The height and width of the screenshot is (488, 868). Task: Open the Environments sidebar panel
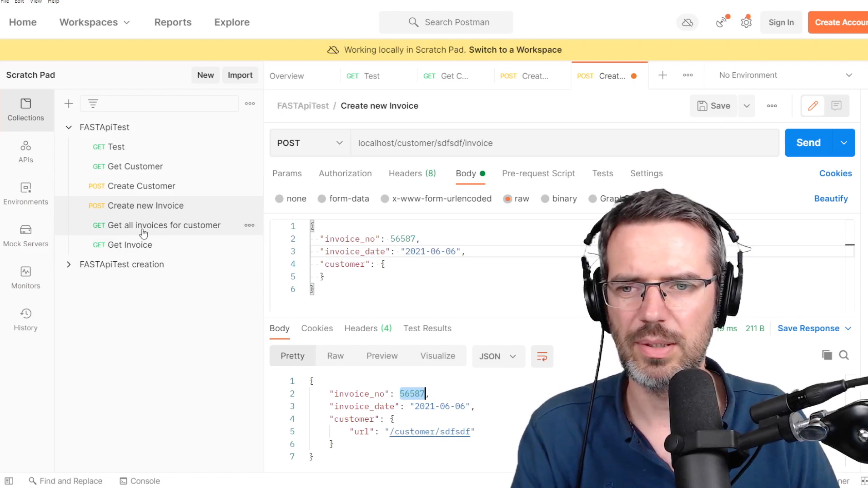pyautogui.click(x=25, y=194)
